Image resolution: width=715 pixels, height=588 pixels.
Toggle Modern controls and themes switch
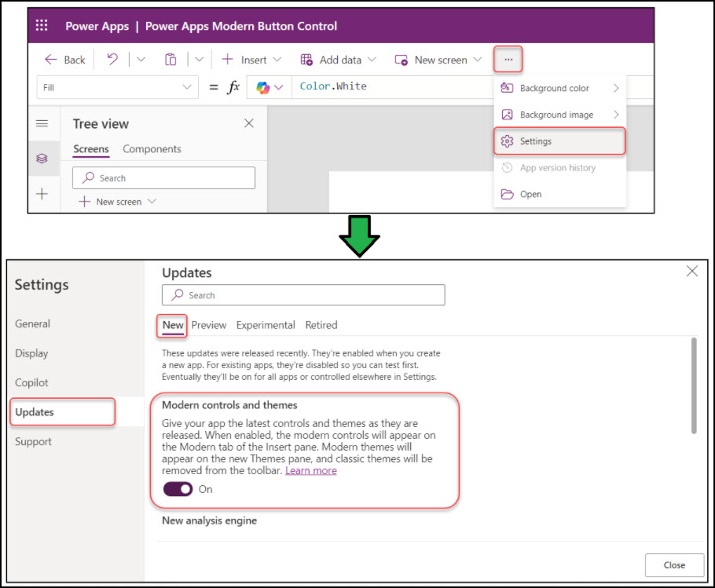coord(178,489)
